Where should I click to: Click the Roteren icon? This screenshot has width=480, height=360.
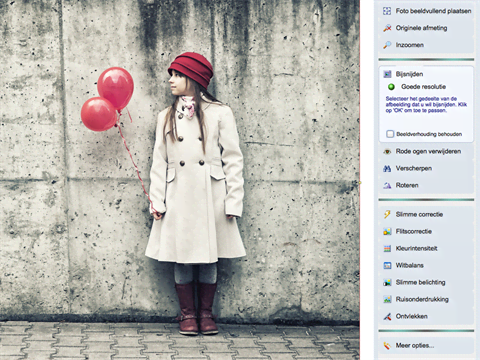coord(387,185)
